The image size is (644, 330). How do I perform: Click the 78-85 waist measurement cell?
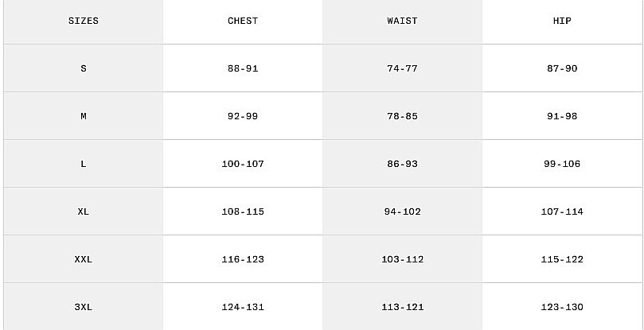(x=402, y=116)
